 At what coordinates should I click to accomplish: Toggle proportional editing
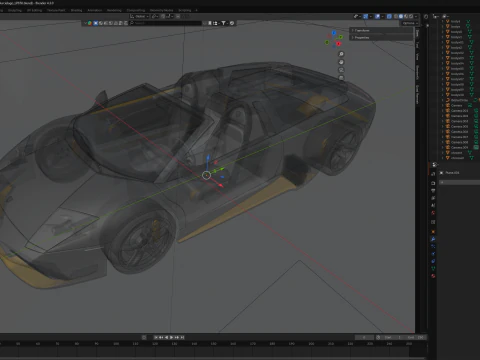[x=178, y=16]
